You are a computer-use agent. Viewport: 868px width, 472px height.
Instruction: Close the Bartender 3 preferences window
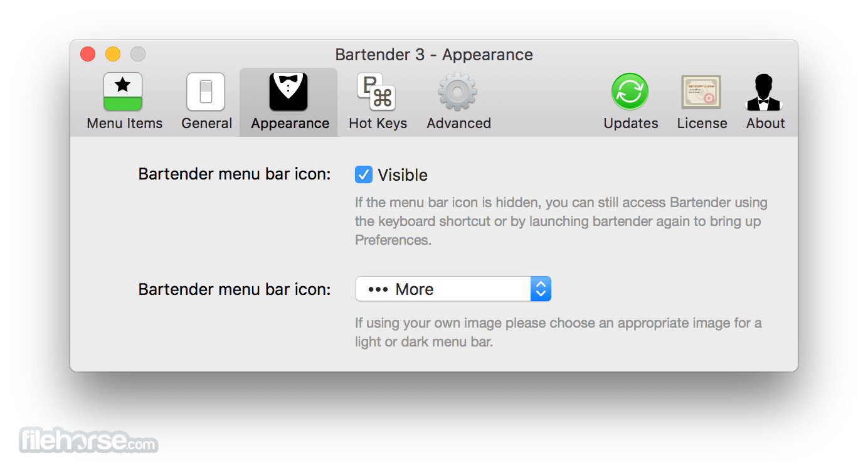pyautogui.click(x=88, y=55)
